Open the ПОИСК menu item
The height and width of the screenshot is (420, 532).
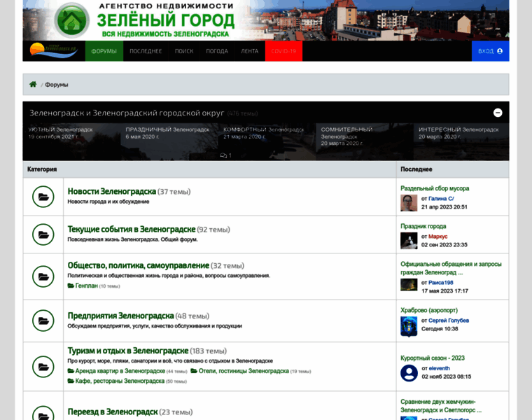point(184,51)
